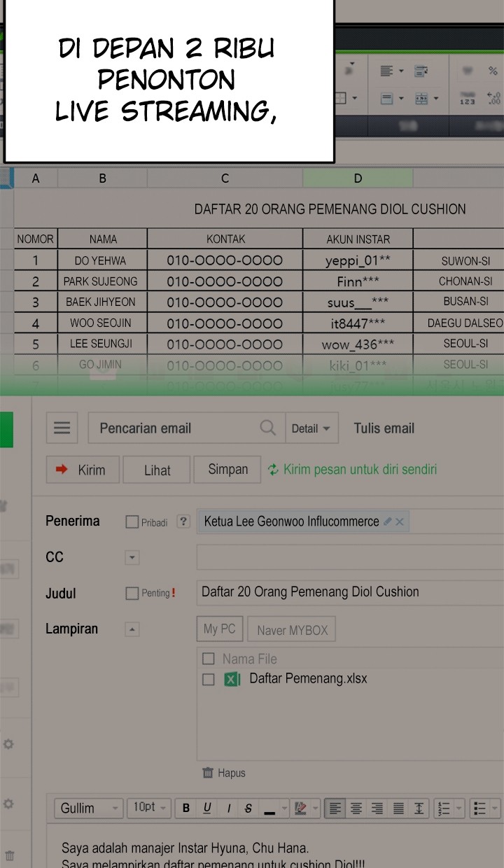This screenshot has width=504, height=868.
Task: Select column B header in the spreadsheet
Action: pos(102,178)
